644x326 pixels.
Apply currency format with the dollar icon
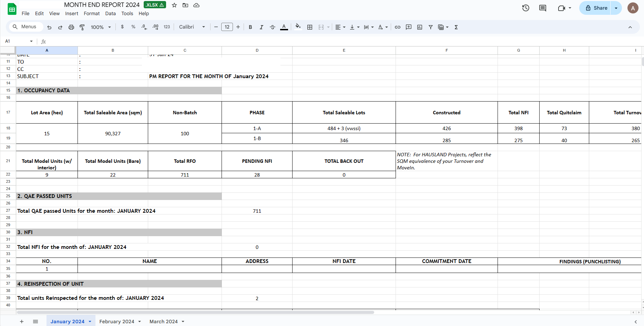pos(122,27)
